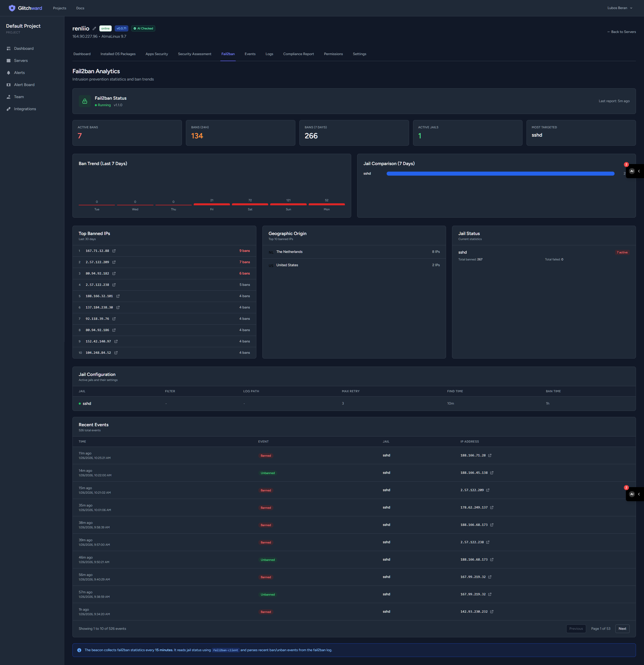644x665 pixels.
Task: Click the Glitchward shield logo
Action: pos(12,8)
